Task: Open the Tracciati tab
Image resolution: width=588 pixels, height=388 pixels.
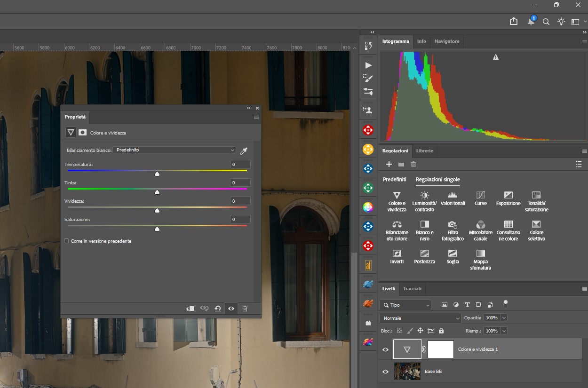Action: [x=412, y=288]
